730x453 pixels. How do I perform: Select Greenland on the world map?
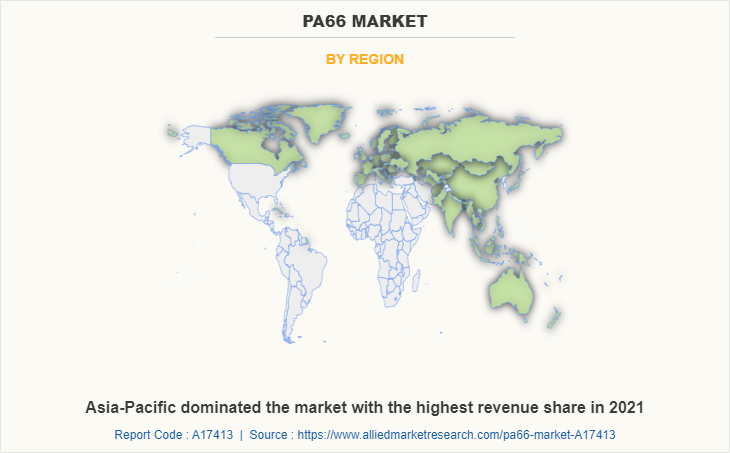(x=321, y=122)
